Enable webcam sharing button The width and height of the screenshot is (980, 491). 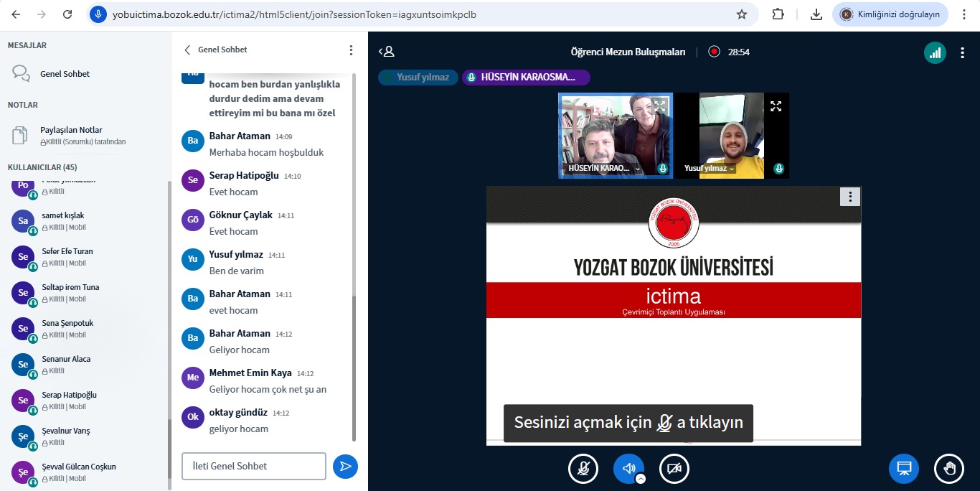coord(674,469)
